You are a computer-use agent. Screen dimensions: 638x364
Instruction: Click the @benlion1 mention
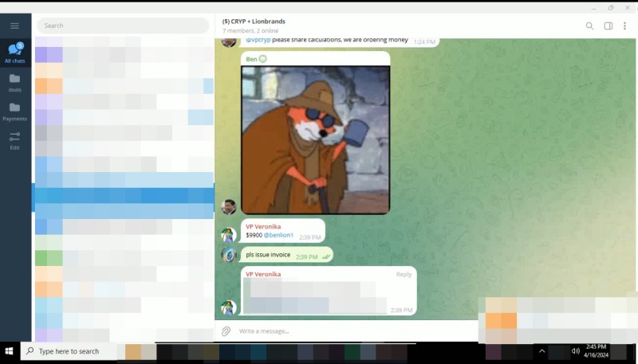(x=278, y=235)
